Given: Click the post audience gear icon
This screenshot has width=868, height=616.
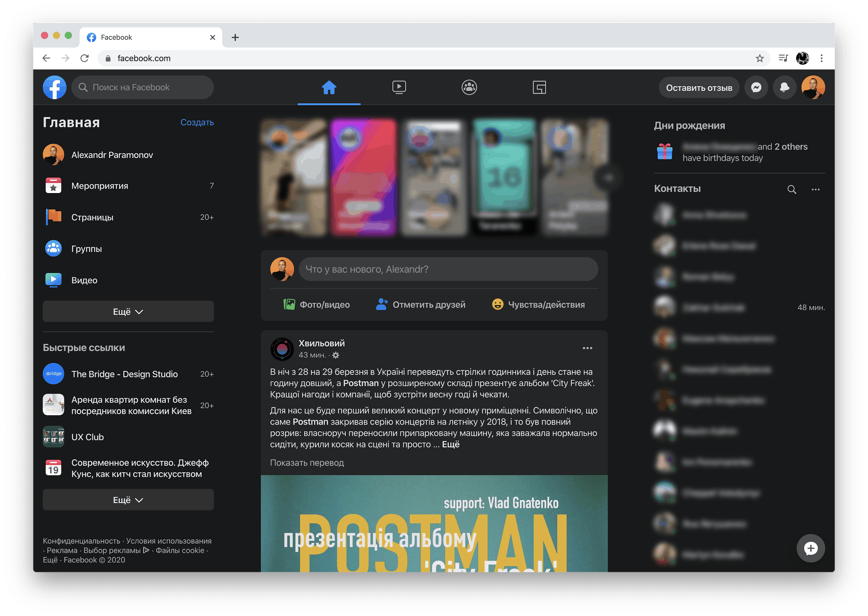Looking at the screenshot, I should (336, 356).
